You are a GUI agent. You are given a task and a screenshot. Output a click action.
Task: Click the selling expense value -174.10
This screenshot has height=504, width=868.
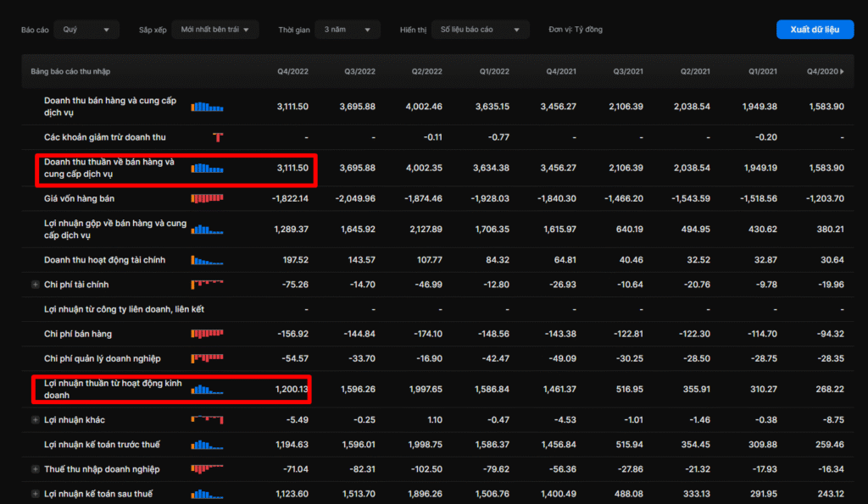428,334
